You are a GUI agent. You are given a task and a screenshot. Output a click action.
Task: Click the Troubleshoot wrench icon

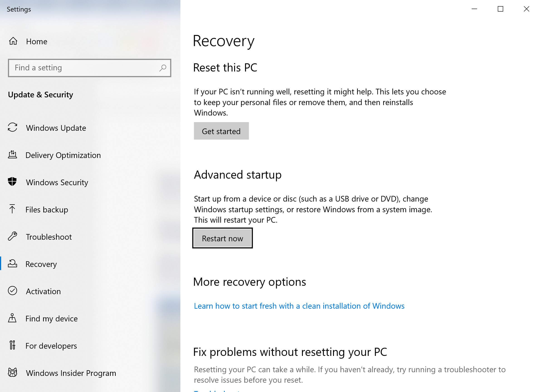12,237
